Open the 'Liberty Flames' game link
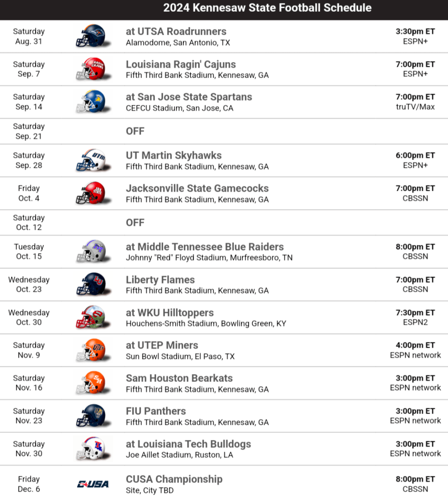 pos(160,279)
